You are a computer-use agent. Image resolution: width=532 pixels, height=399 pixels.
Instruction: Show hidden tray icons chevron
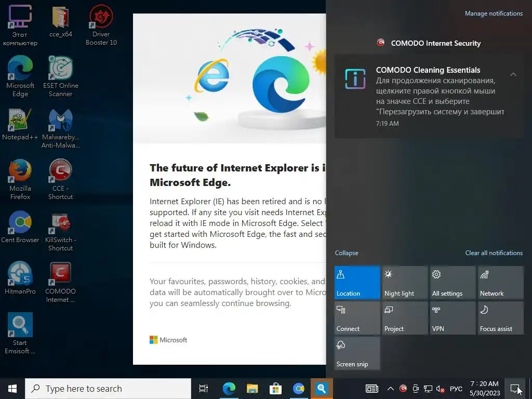[391, 389]
